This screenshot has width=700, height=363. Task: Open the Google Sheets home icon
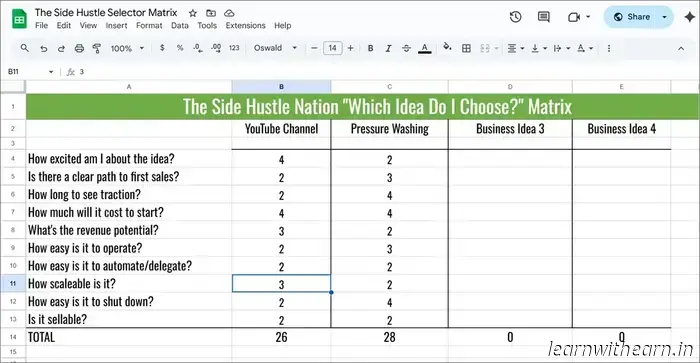[19, 18]
